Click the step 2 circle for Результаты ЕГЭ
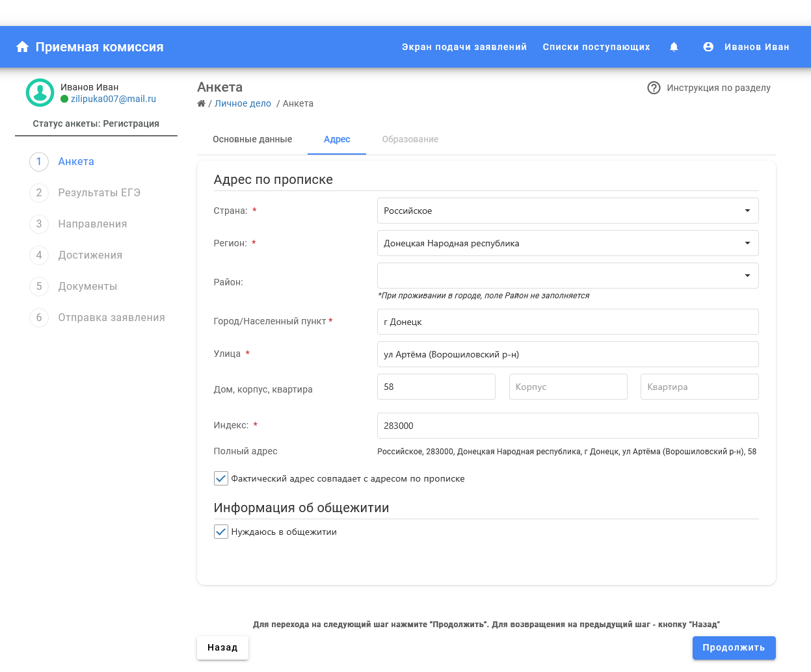Screen dimensions: 811x672 tap(39, 193)
